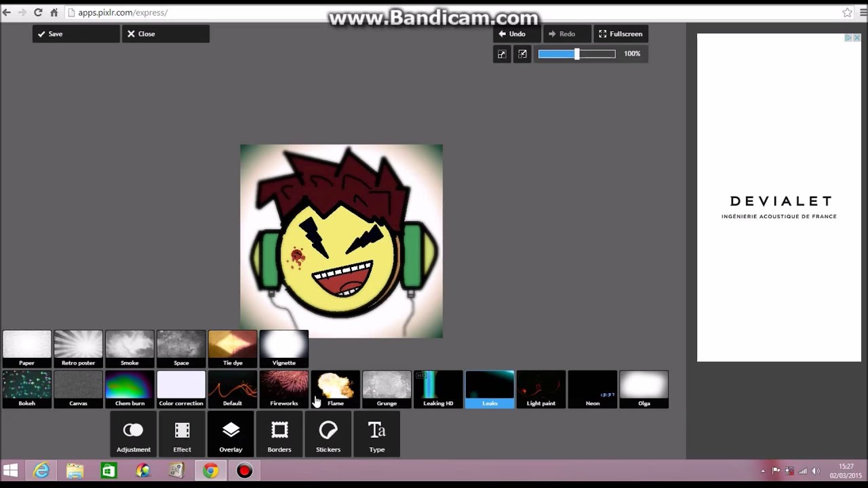
Task: Select the Overlay category
Action: tap(231, 434)
